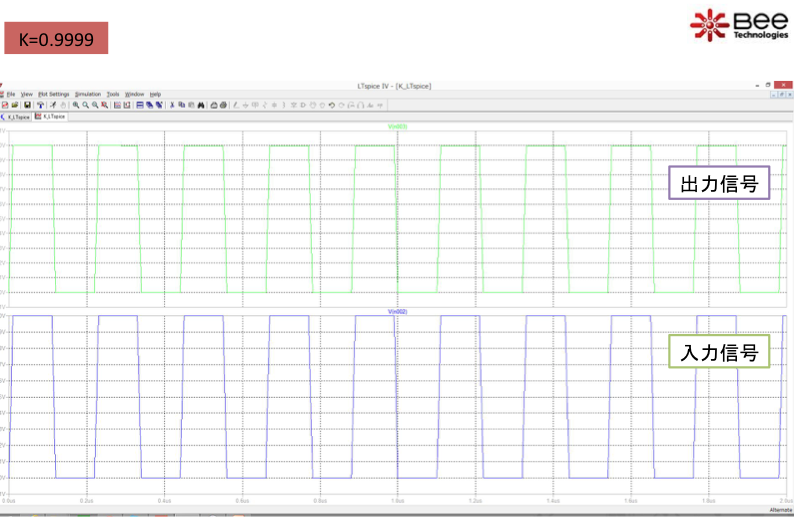Open the Simulation menu
Image resolution: width=794 pixels, height=521 pixels.
click(88, 94)
